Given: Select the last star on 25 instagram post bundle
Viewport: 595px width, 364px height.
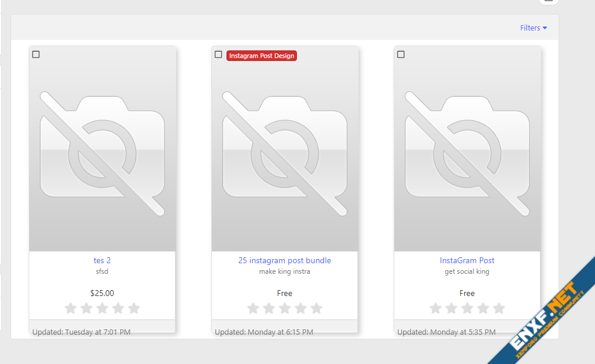Looking at the screenshot, I should coord(316,308).
